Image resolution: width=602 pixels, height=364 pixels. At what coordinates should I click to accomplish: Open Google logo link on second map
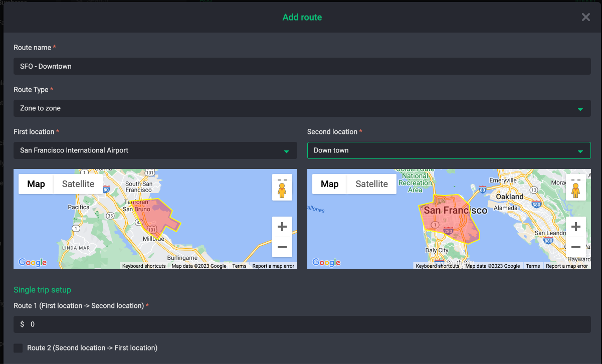[x=326, y=262]
